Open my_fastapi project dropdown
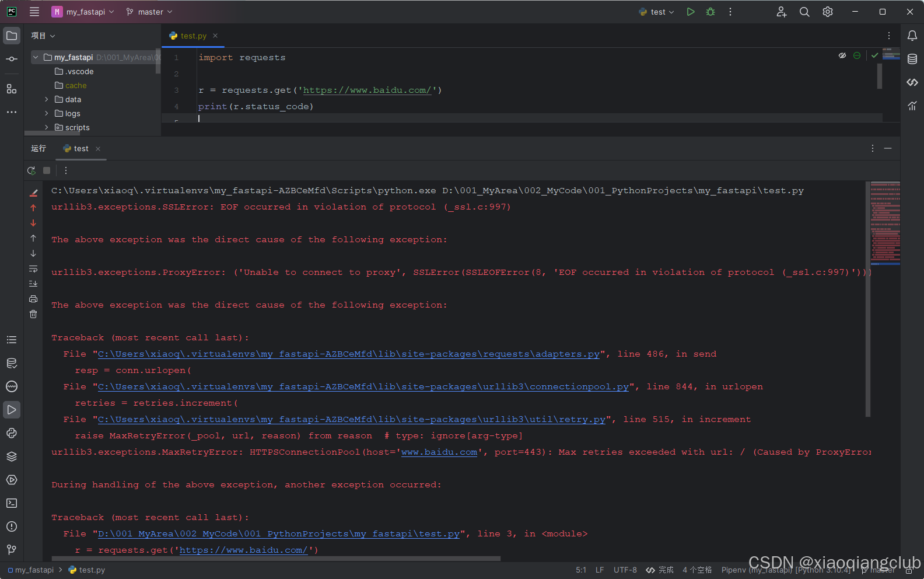Screen dimensions: 924x579 pos(83,12)
